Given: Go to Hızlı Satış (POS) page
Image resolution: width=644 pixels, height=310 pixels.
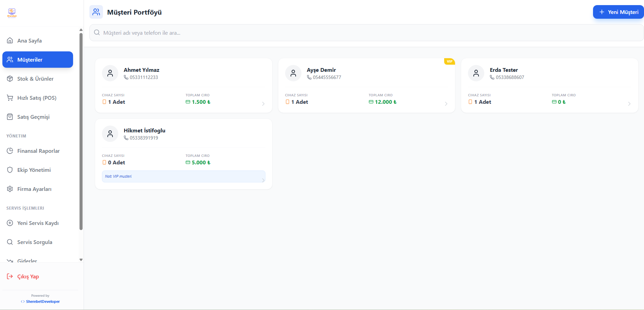Looking at the screenshot, I should pyautogui.click(x=37, y=98).
